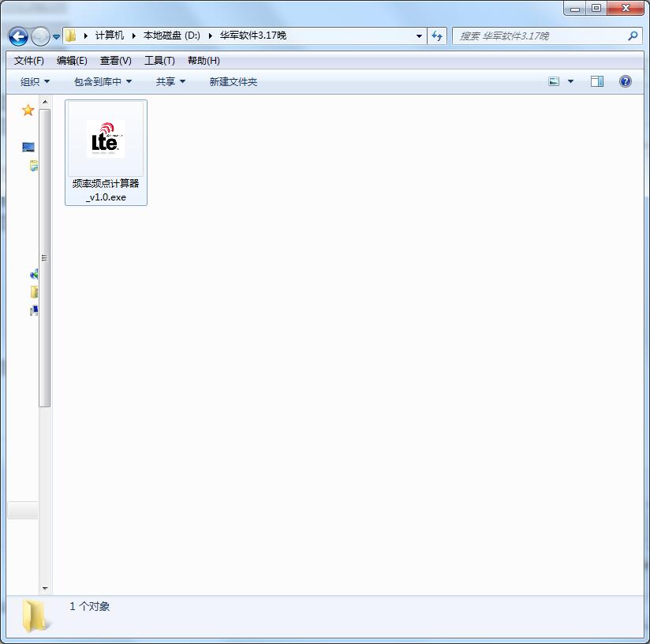Screen dimensions: 650x644
Task: Refresh the folder with the refresh icon
Action: point(437,36)
